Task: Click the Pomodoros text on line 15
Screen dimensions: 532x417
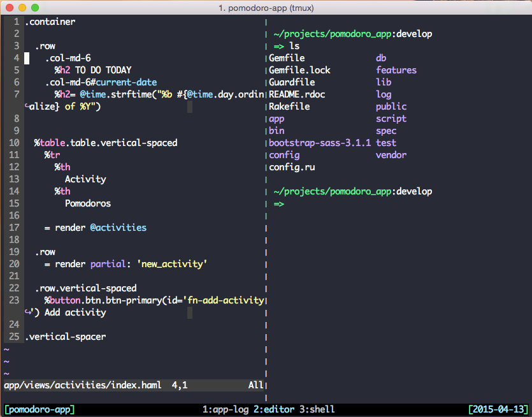Action: click(88, 203)
